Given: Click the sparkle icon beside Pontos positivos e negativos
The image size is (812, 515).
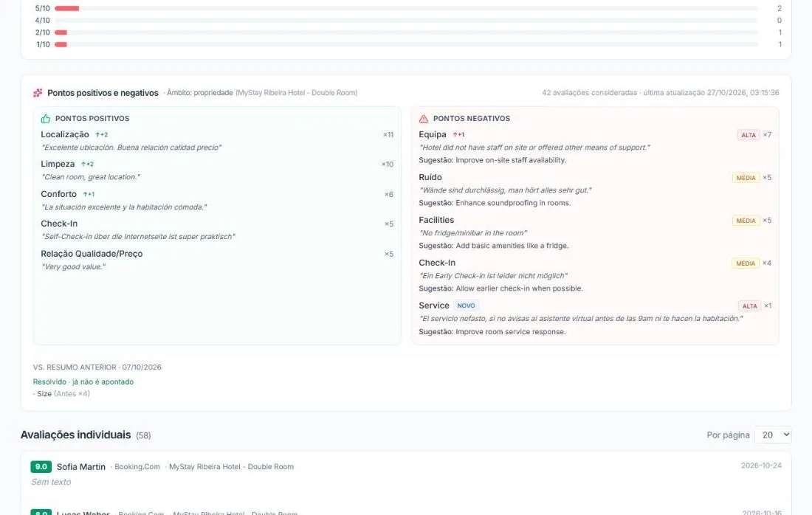Looking at the screenshot, I should pos(38,93).
